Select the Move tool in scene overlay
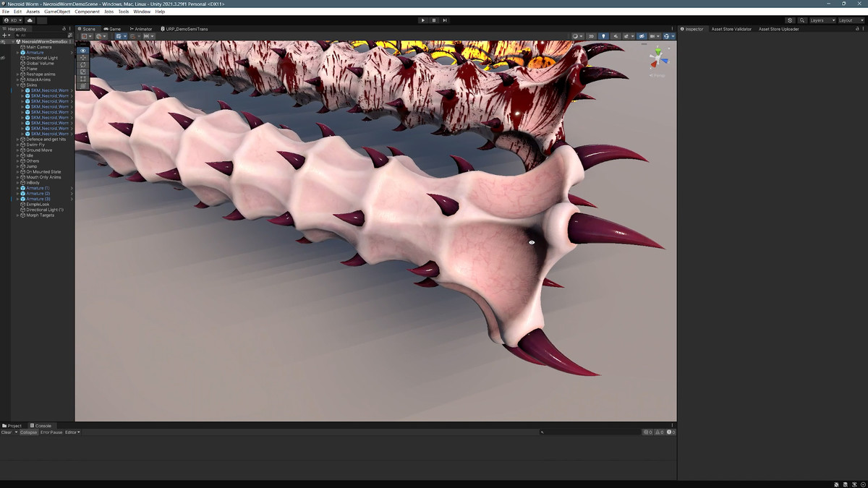This screenshot has height=488, width=868. point(83,58)
